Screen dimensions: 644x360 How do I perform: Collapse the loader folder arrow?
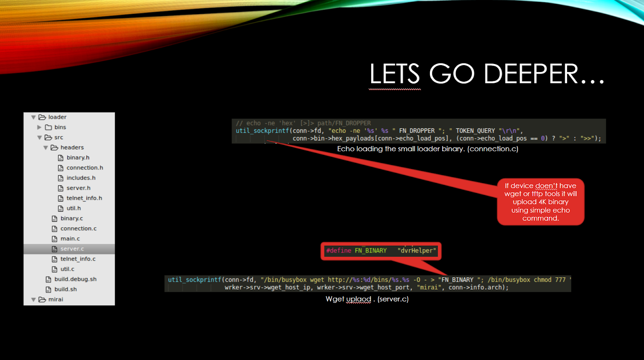tap(33, 117)
